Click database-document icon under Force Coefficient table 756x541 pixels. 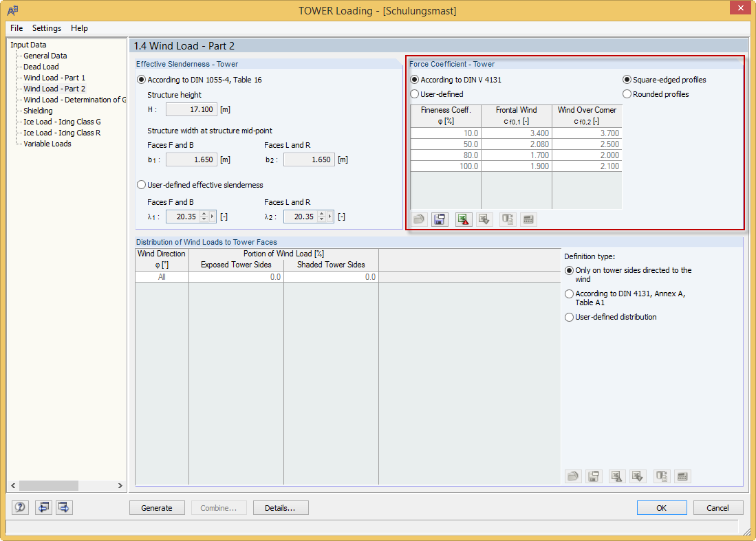508,219
